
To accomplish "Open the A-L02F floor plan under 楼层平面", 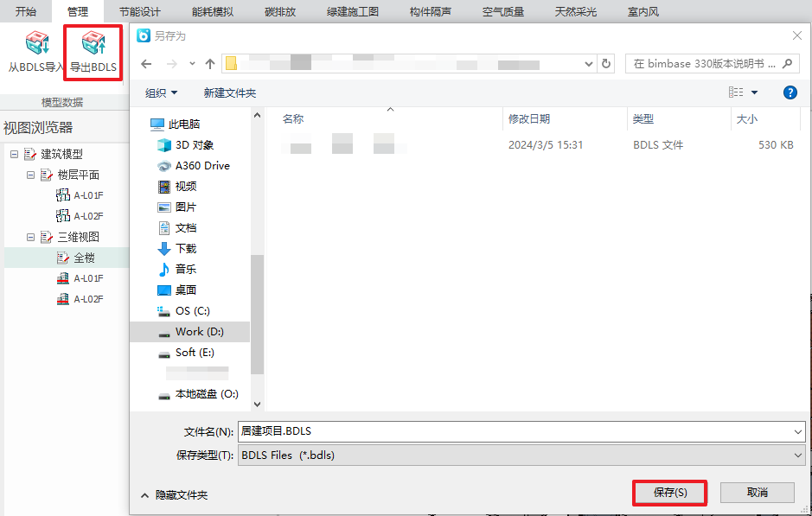I will 80,216.
